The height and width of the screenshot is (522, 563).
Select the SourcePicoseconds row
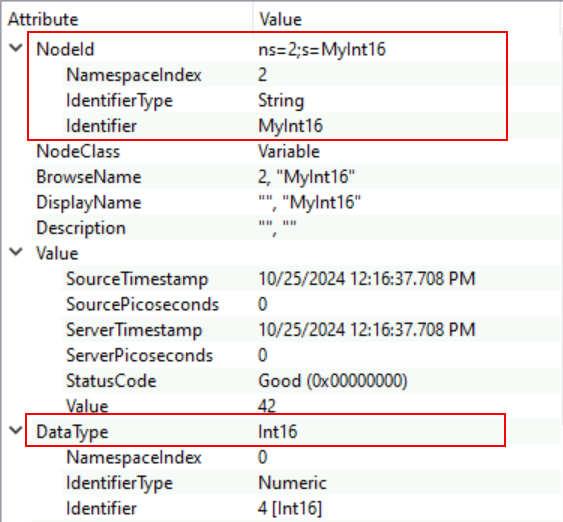pyautogui.click(x=312, y=304)
